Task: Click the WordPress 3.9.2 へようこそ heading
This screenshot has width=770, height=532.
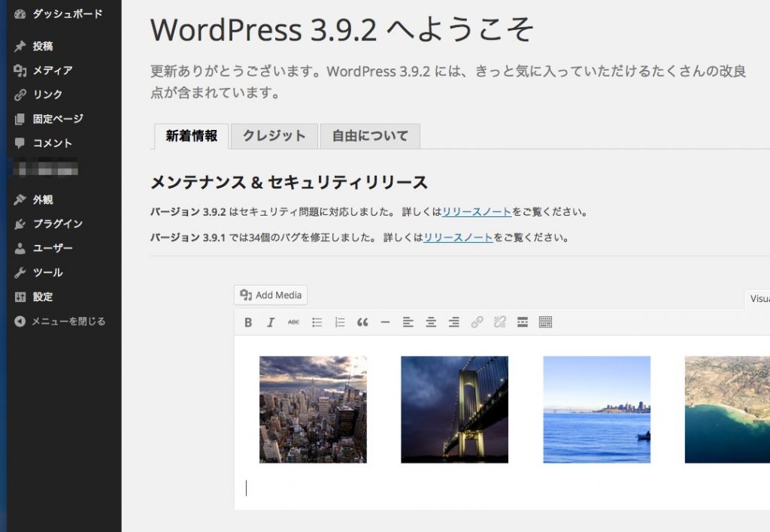Action: click(x=342, y=29)
